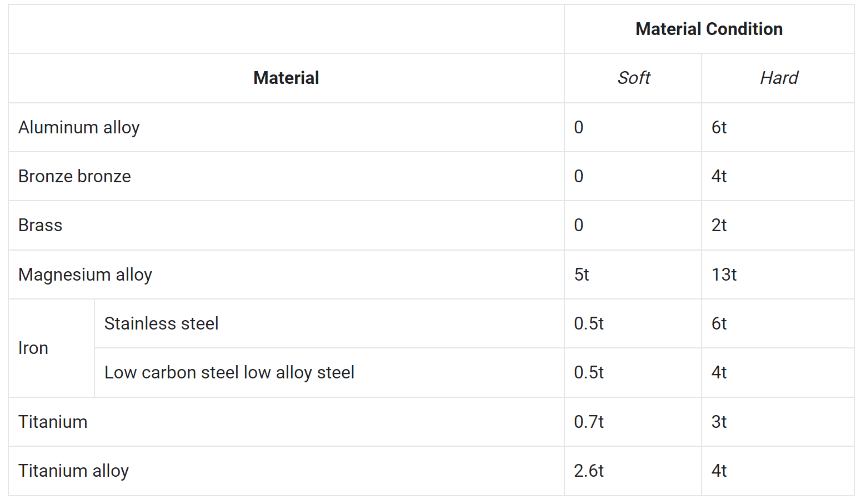
Task: Select the 2.6t soft value for Titanium alloy
Action: click(x=589, y=471)
